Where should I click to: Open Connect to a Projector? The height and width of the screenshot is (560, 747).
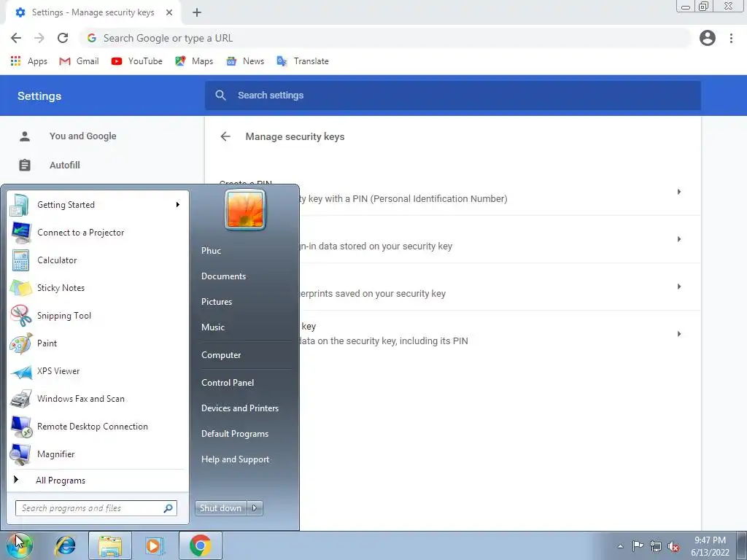tap(97, 233)
